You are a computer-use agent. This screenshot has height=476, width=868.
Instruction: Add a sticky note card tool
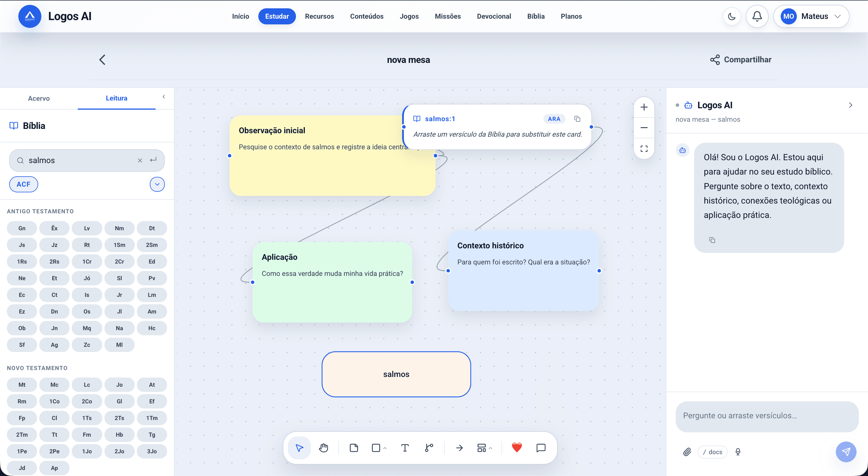pyautogui.click(x=354, y=448)
